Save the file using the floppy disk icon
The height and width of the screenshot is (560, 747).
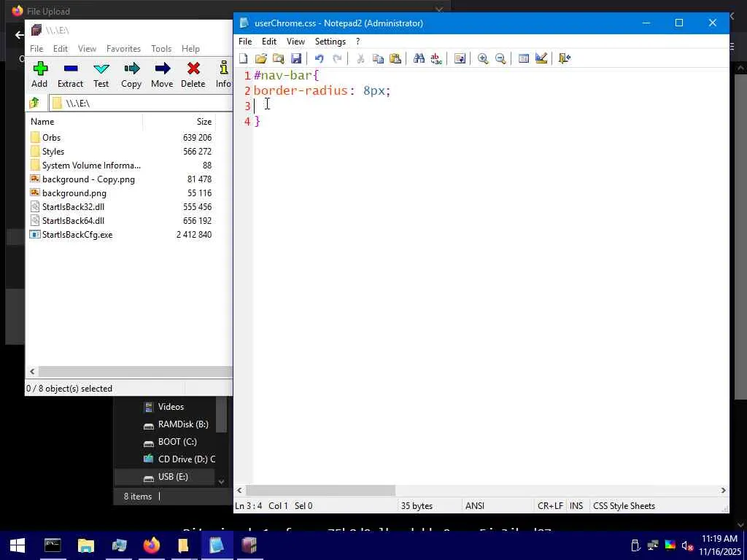point(296,58)
